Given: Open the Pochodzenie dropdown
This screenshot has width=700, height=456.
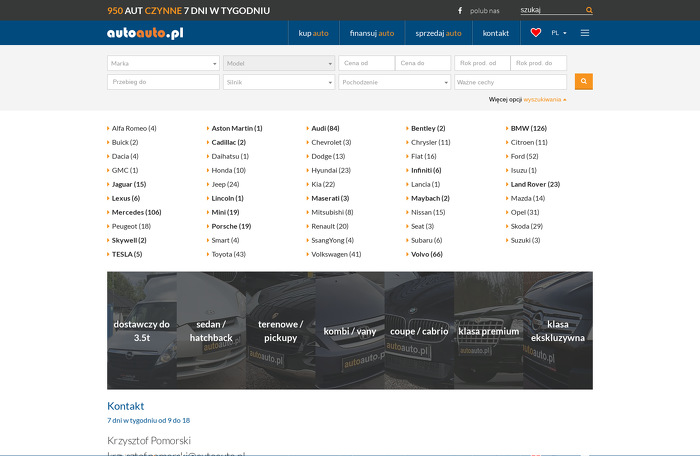Looking at the screenshot, I should [x=394, y=82].
